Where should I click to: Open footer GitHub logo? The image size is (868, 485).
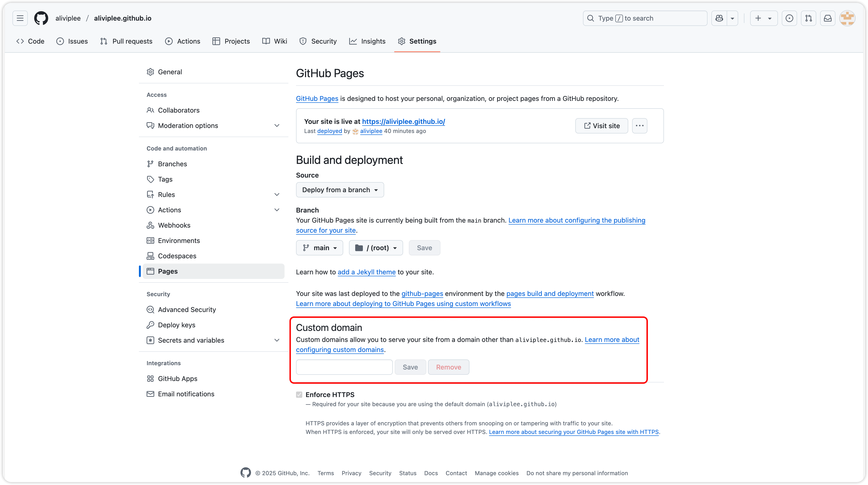click(246, 473)
